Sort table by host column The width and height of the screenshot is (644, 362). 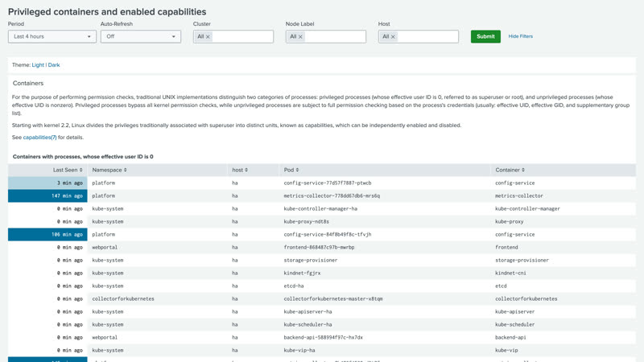point(240,170)
